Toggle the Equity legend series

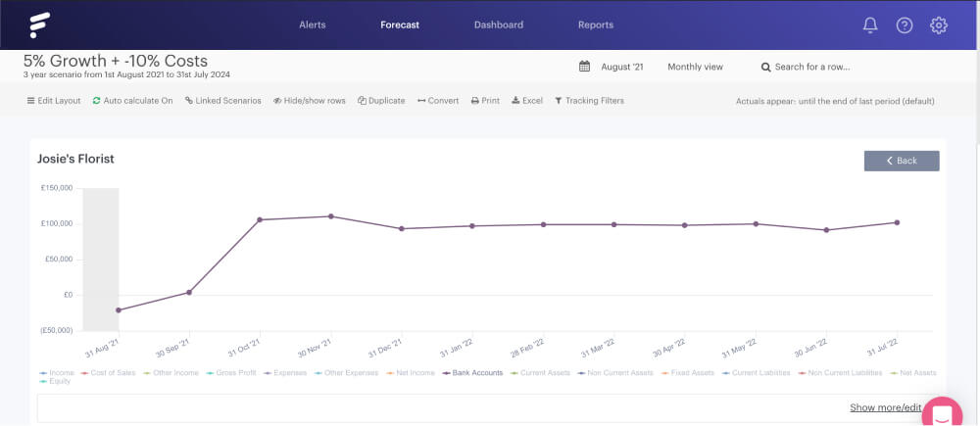(55, 381)
